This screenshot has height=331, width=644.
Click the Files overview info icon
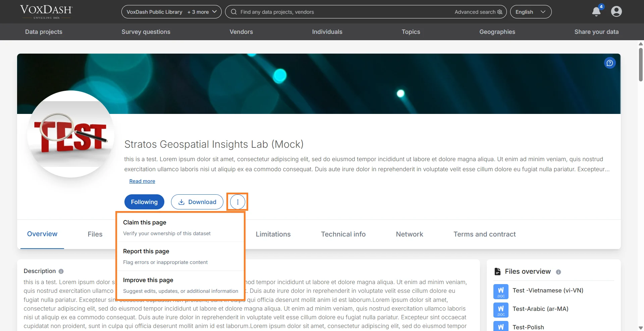[x=558, y=272]
